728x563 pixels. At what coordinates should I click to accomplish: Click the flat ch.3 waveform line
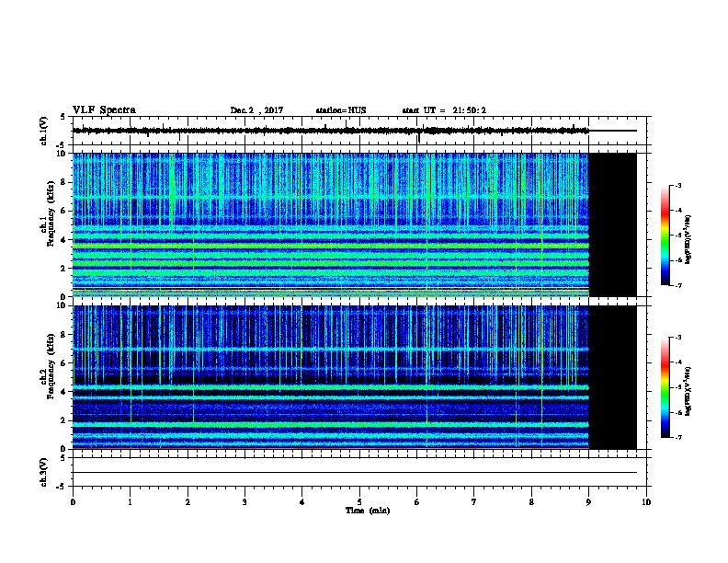click(355, 473)
